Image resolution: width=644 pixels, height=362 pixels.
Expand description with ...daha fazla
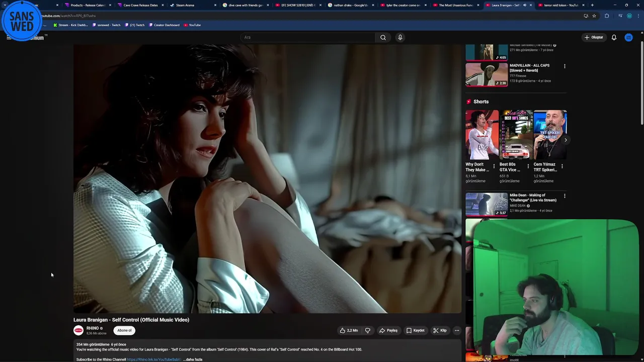coord(193,359)
